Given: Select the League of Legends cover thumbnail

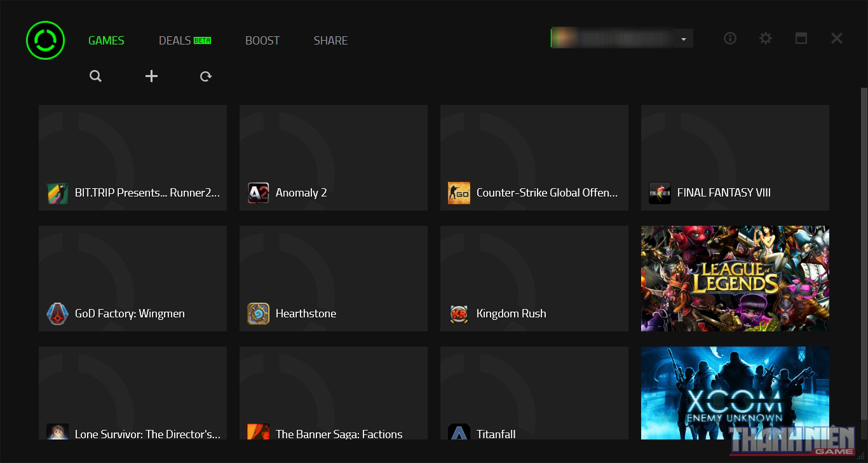Looking at the screenshot, I should 735,279.
